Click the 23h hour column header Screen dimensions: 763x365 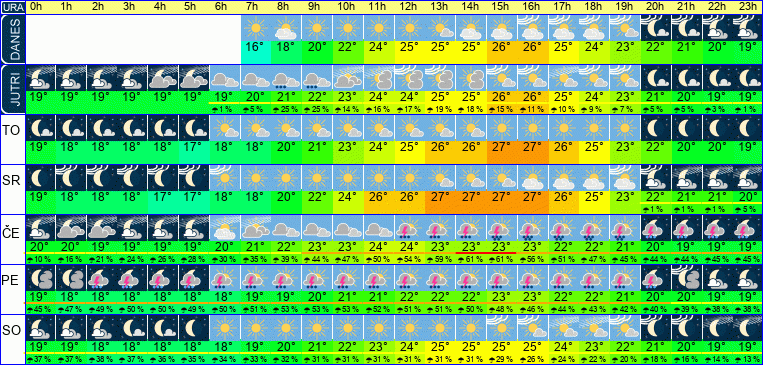tap(748, 7)
